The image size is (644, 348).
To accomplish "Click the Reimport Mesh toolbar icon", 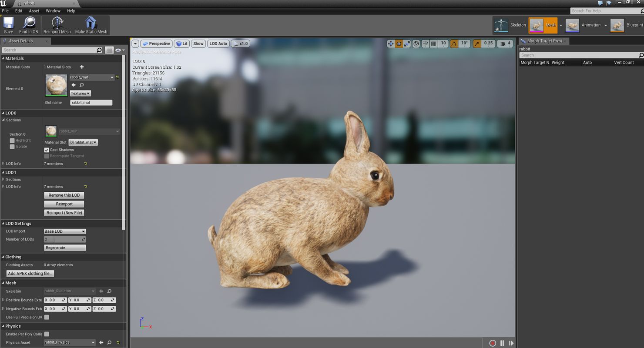I will click(x=57, y=25).
